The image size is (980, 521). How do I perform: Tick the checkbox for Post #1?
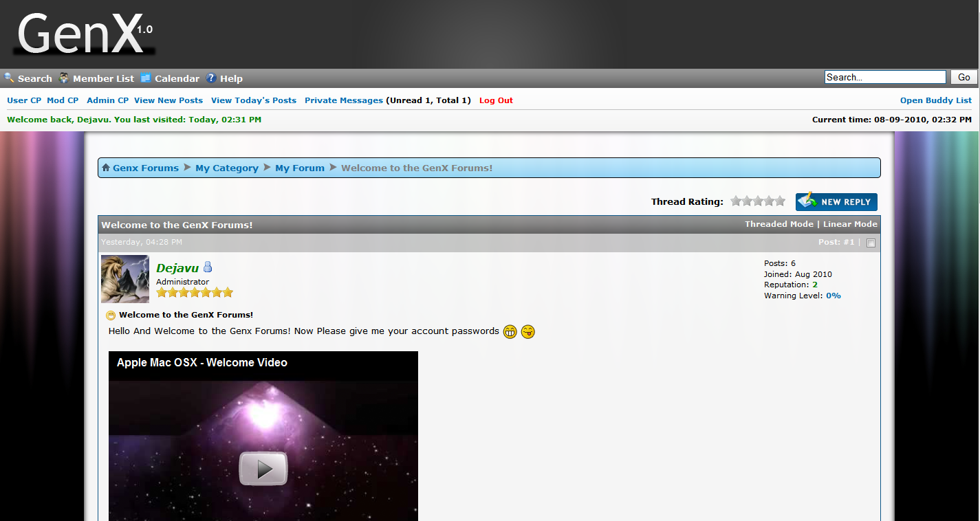click(x=871, y=243)
